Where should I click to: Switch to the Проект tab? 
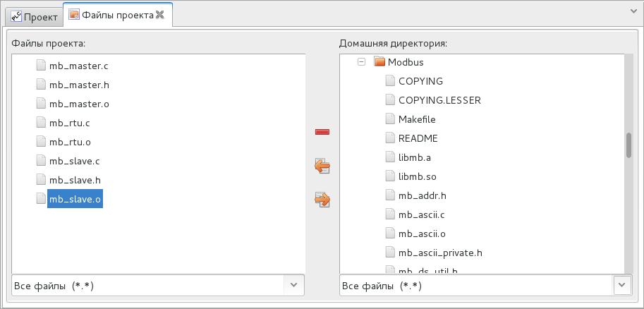[x=35, y=16]
